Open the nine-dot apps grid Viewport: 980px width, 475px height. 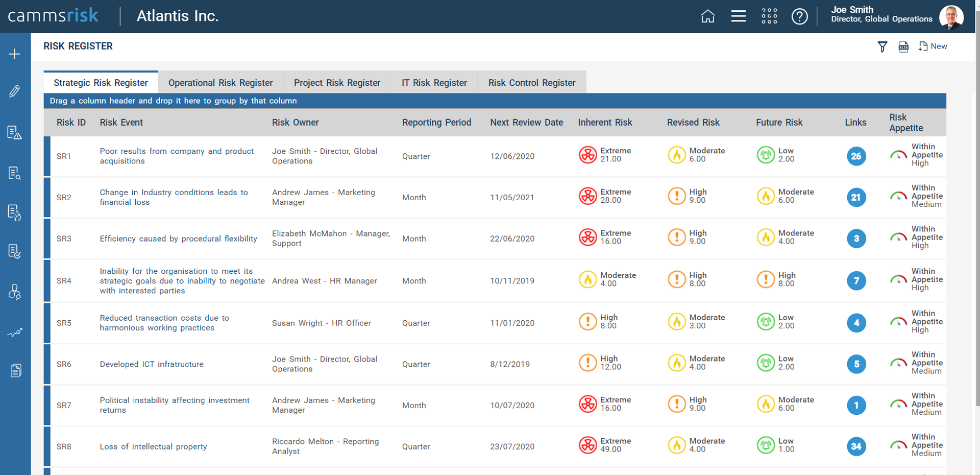coord(769,16)
